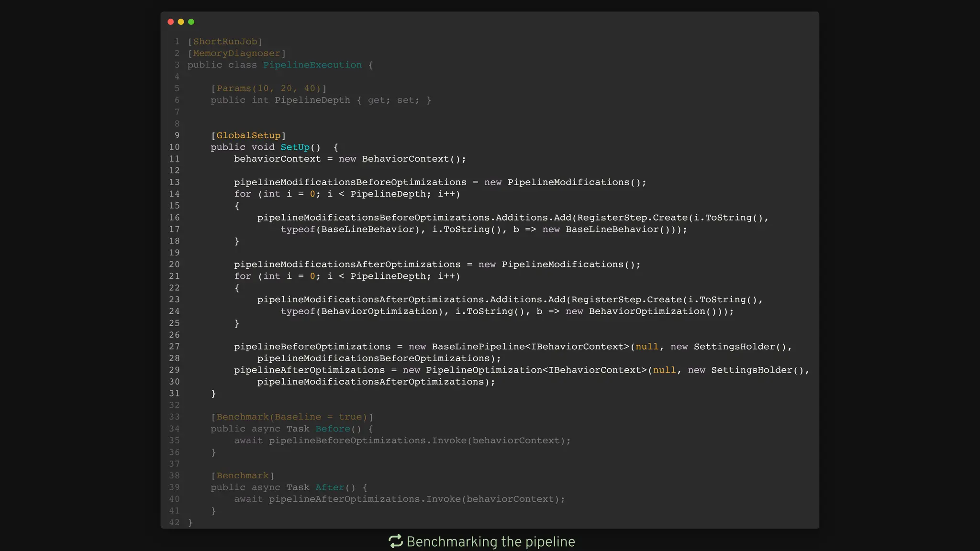The image size is (980, 551).
Task: Click 'BaseLinePipeline<IBehaviorContext>' on line 27
Action: [x=531, y=347]
